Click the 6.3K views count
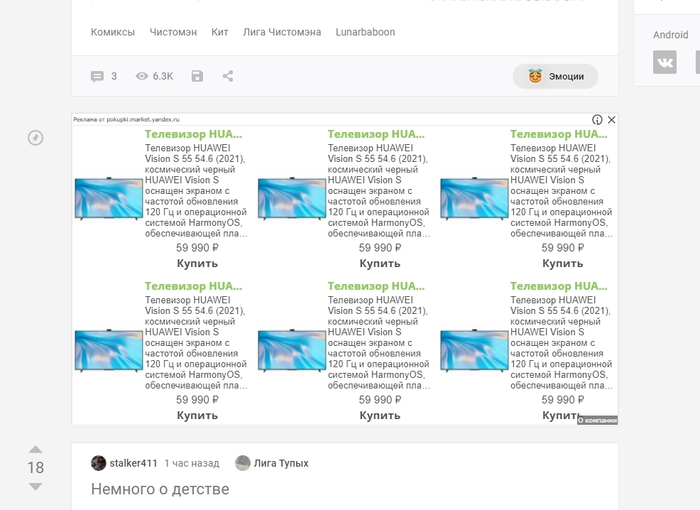This screenshot has width=700, height=510. (x=162, y=76)
